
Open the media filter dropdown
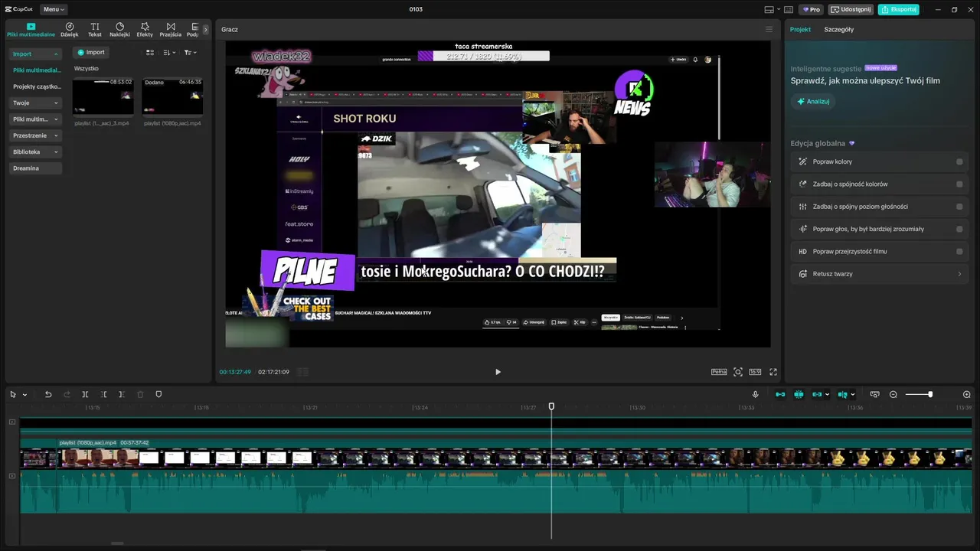point(191,52)
